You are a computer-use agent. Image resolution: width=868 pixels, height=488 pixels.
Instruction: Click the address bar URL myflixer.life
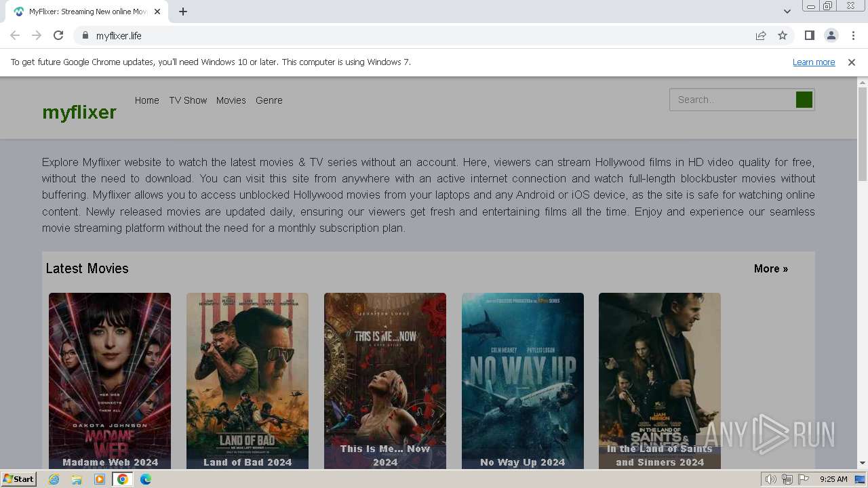click(x=119, y=35)
